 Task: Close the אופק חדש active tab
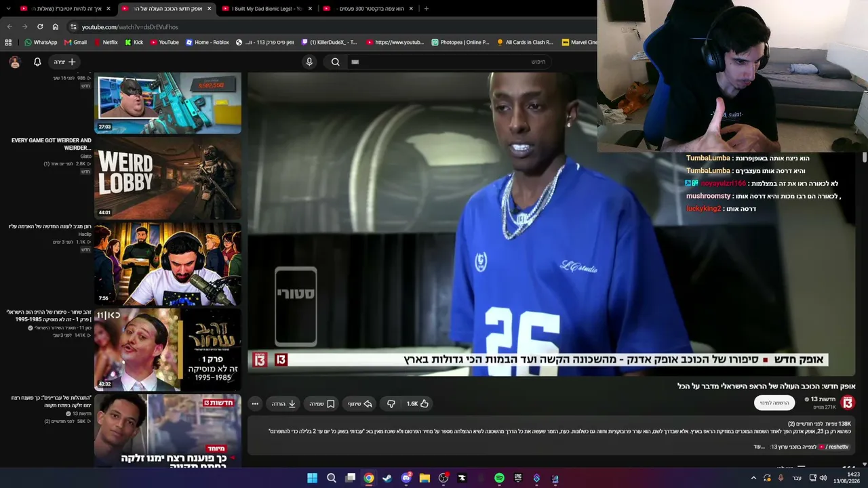209,9
